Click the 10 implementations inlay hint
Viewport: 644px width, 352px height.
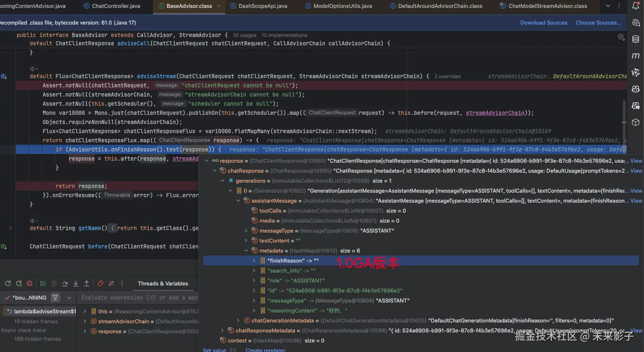tap(285, 35)
